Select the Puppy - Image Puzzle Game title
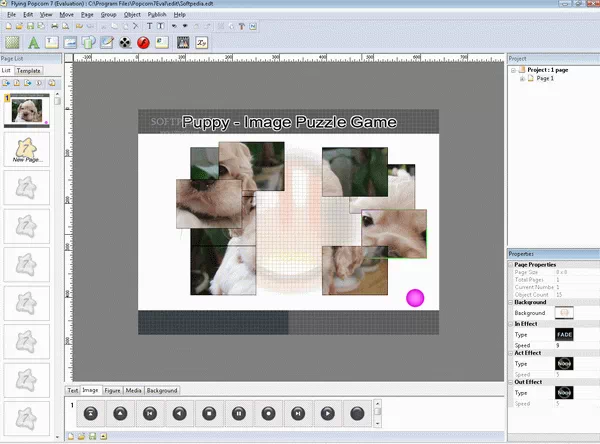The image size is (600, 444). [x=289, y=122]
